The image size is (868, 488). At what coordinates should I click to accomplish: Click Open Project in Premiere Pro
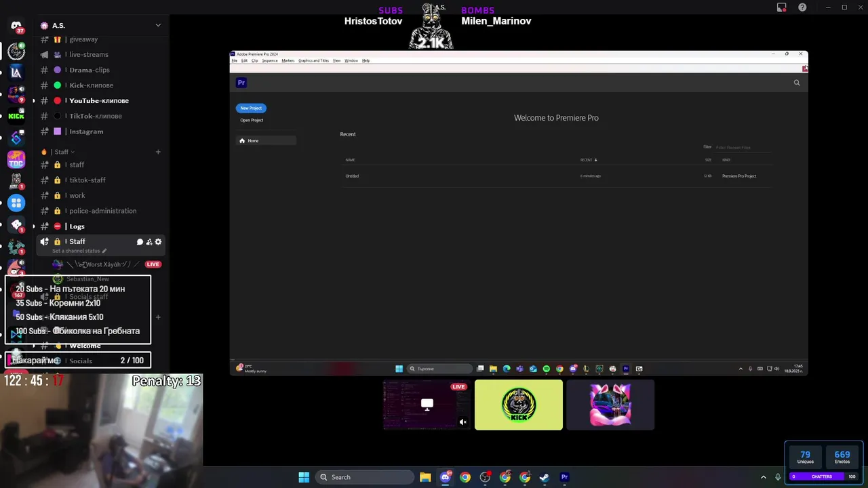(x=252, y=120)
